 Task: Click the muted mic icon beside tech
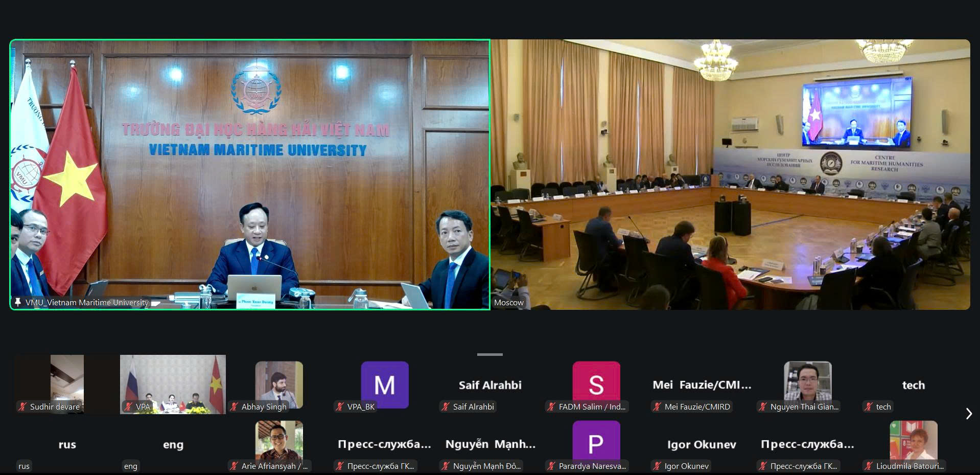pyautogui.click(x=869, y=407)
